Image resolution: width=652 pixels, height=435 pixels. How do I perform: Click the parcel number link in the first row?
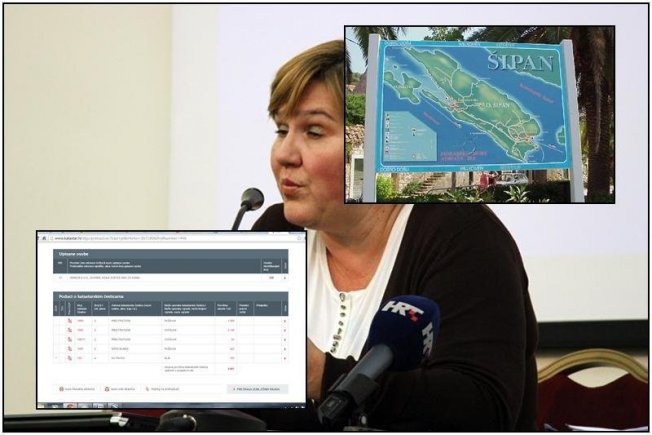click(80, 321)
